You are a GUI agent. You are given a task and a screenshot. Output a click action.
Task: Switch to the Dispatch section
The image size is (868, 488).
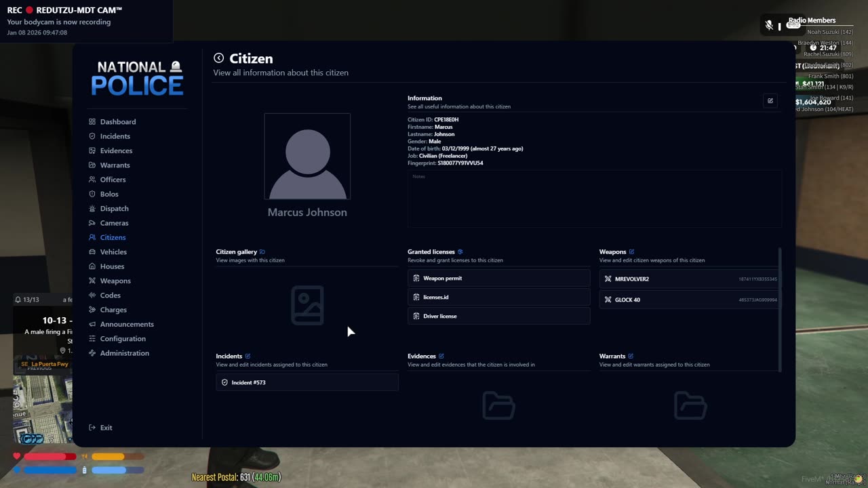pos(114,209)
